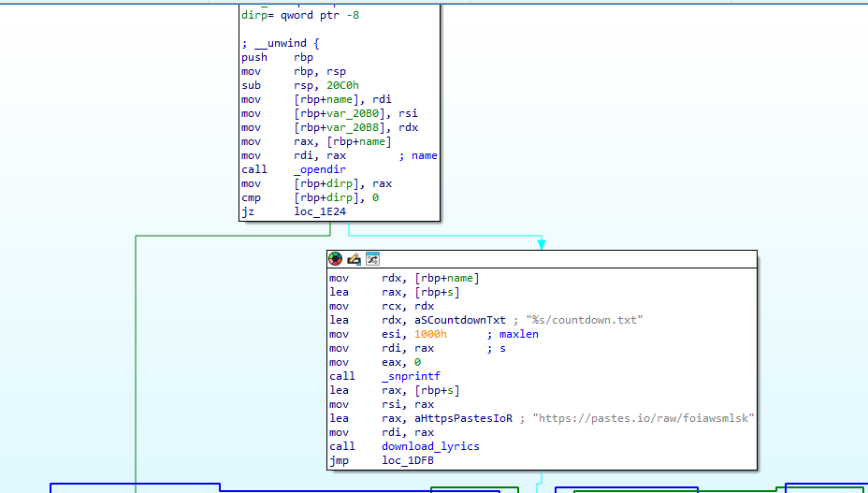Click the group nodes icon in node header
Image resolution: width=868 pixels, height=493 pixels.
(372, 259)
